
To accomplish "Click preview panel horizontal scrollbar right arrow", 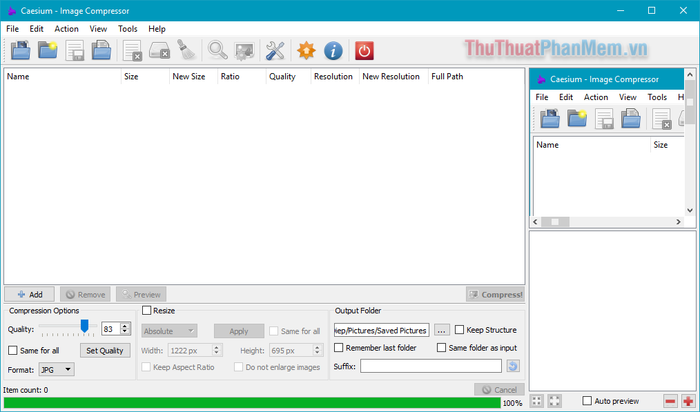I will click(678, 221).
